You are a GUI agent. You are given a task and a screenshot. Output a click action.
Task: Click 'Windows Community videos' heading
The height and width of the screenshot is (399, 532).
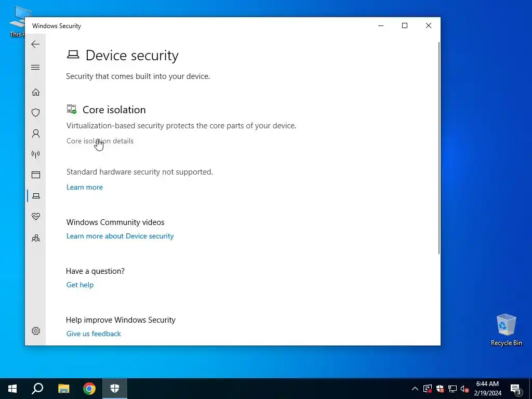coord(115,222)
